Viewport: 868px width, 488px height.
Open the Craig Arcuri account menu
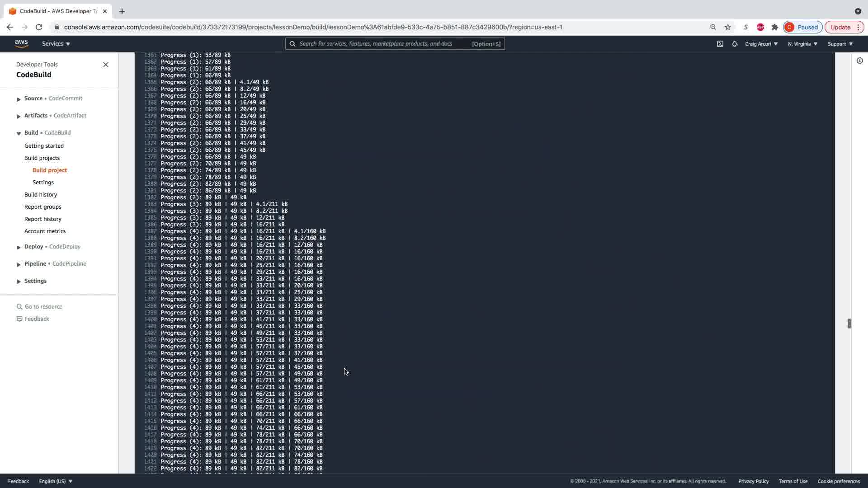click(x=761, y=44)
